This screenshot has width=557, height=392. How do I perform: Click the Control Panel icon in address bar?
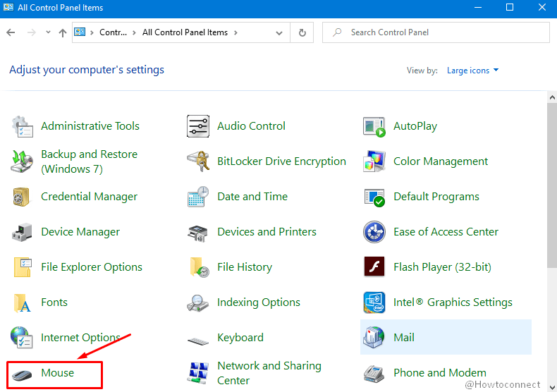[80, 32]
